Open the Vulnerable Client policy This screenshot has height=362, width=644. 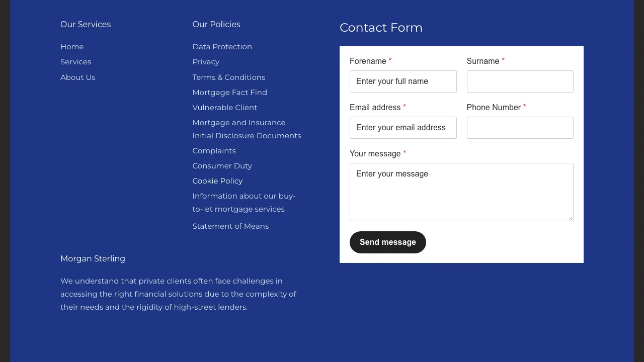pos(224,108)
